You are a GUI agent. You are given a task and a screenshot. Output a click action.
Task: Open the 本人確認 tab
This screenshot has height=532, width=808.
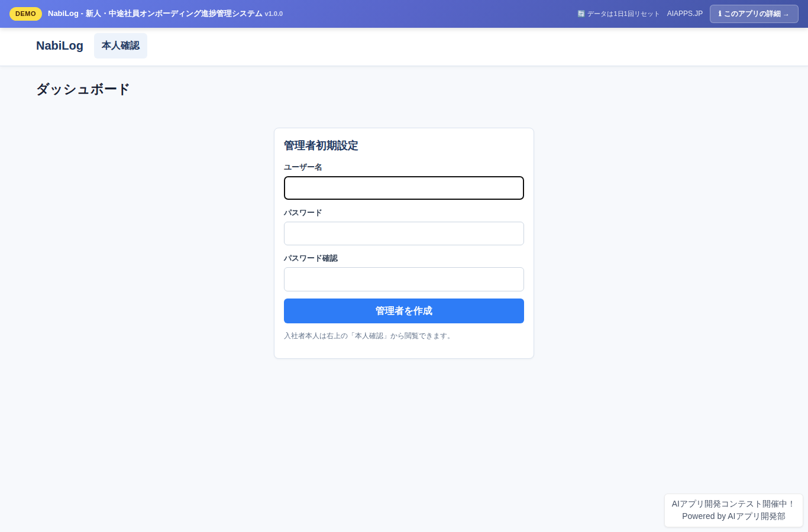pyautogui.click(x=121, y=46)
